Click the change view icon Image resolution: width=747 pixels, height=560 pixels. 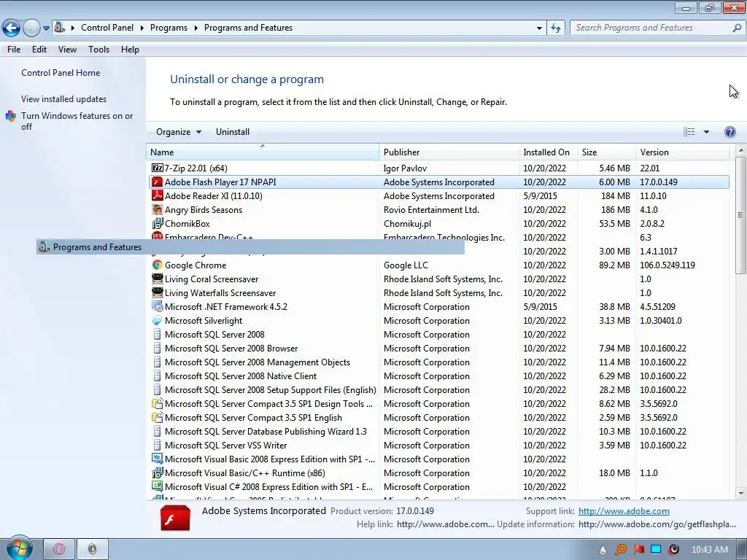689,132
